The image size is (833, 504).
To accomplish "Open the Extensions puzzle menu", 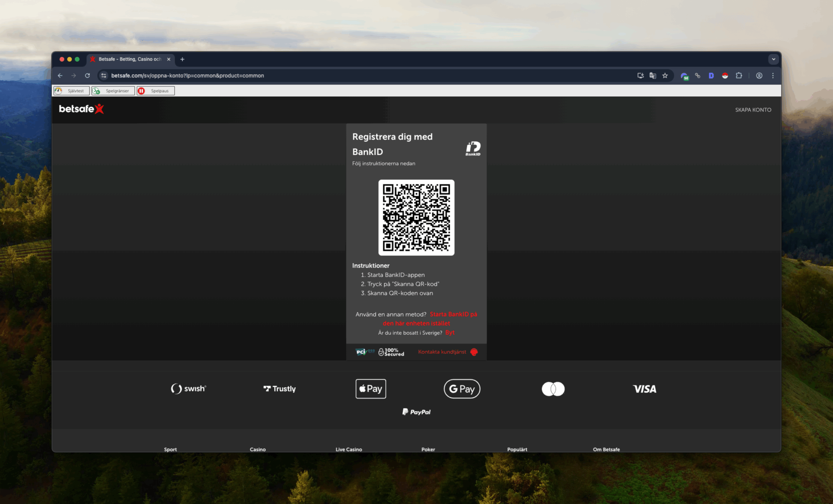I will click(739, 76).
